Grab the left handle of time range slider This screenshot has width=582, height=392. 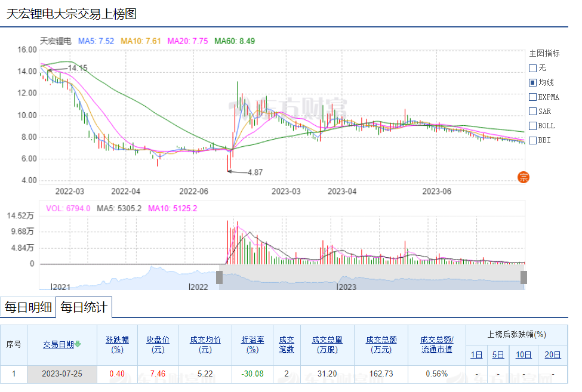click(219, 277)
